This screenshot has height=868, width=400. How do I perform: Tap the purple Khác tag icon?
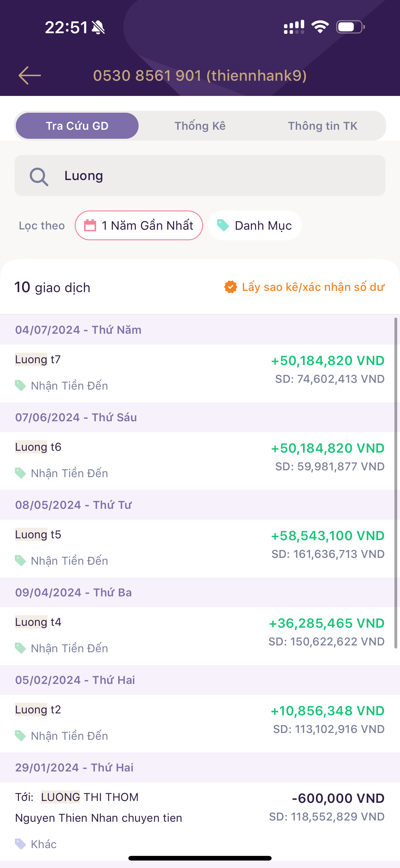pos(20,844)
